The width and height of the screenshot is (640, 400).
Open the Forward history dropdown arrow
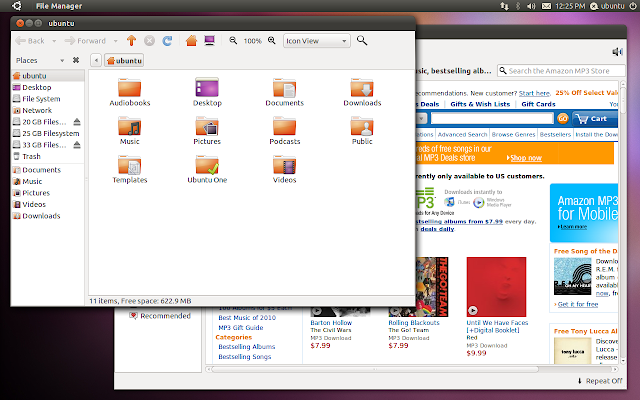pos(116,41)
